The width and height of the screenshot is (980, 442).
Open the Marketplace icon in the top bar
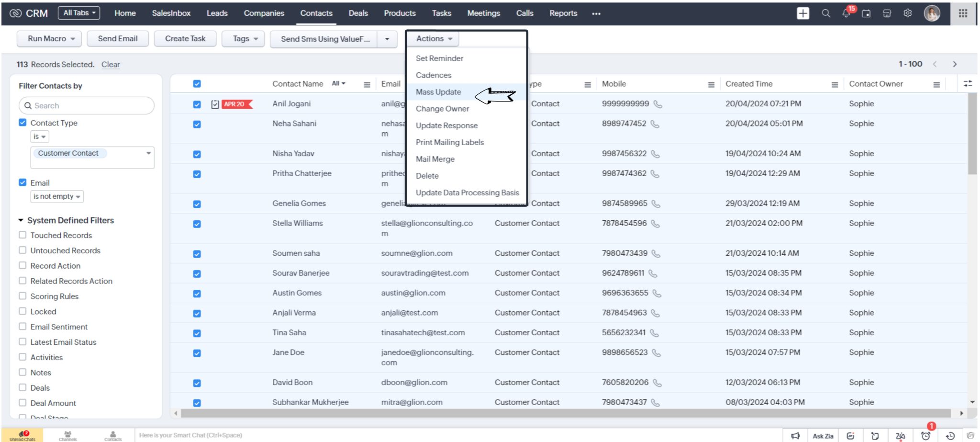[887, 14]
